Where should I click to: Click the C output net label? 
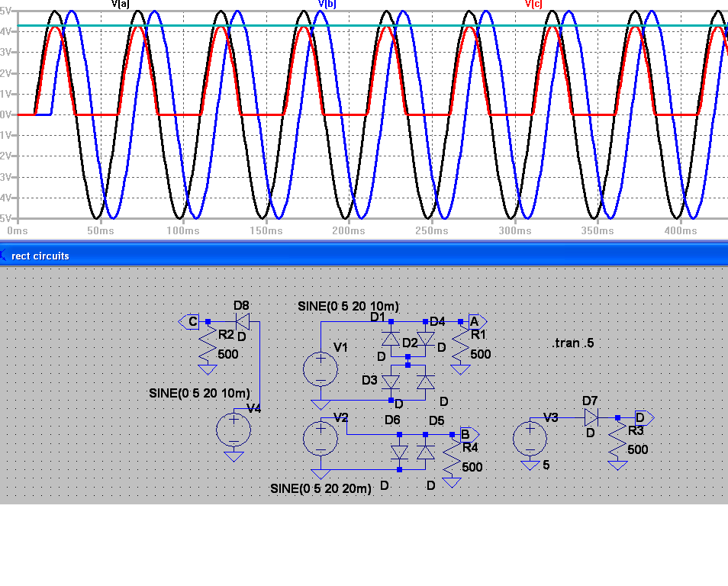[x=189, y=322]
